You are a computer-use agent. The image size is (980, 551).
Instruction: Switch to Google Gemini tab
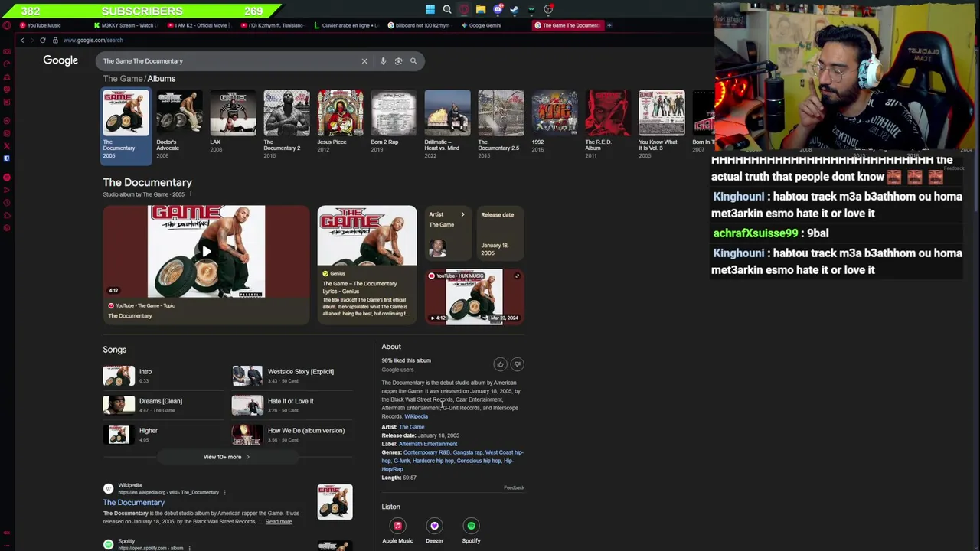coord(493,25)
